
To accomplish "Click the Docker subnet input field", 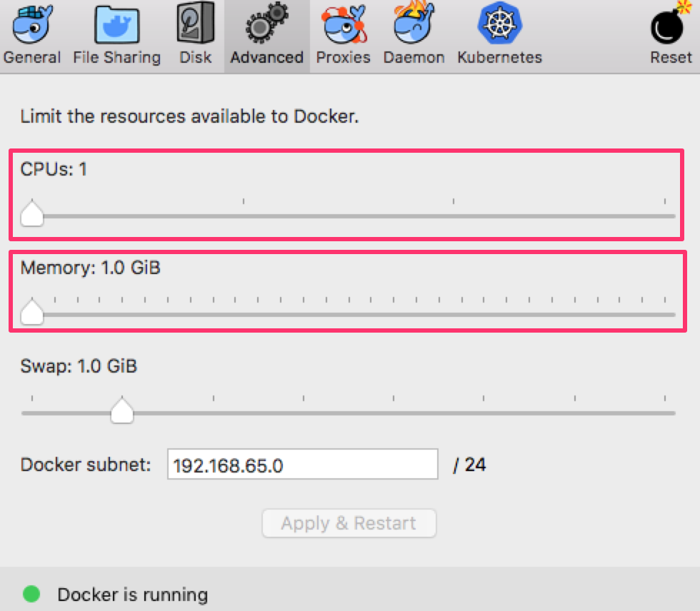I will coord(302,465).
